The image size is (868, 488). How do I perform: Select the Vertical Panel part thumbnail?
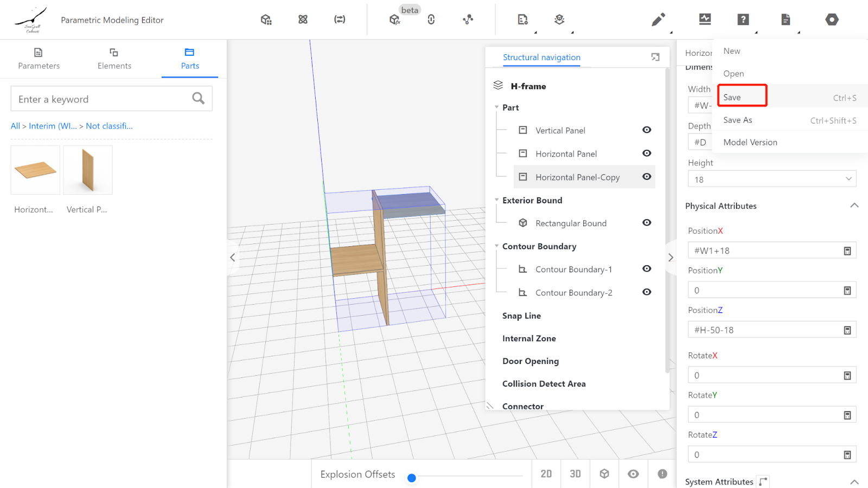88,170
